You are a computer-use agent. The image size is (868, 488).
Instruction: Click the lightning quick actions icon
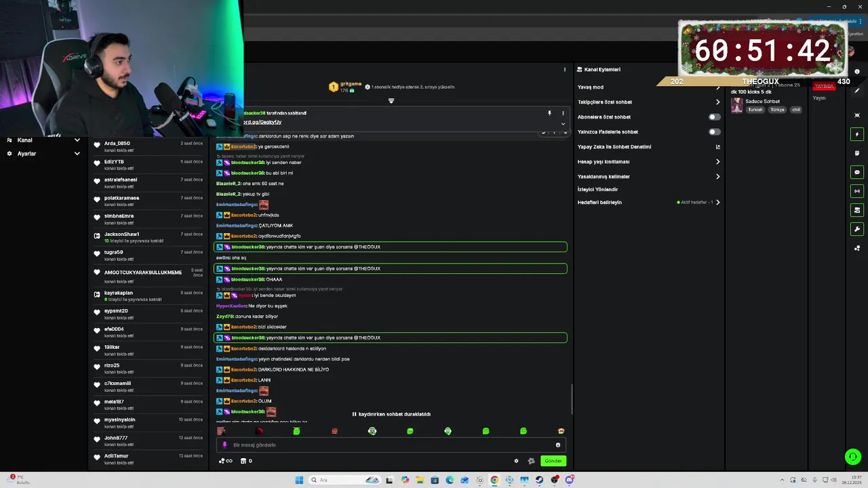click(x=857, y=134)
